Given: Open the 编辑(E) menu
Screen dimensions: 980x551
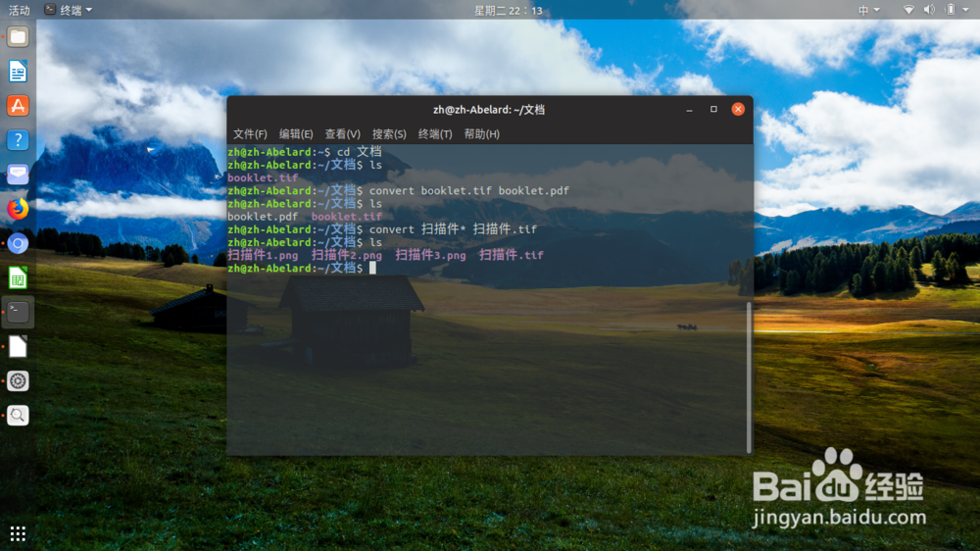Looking at the screenshot, I should 296,134.
